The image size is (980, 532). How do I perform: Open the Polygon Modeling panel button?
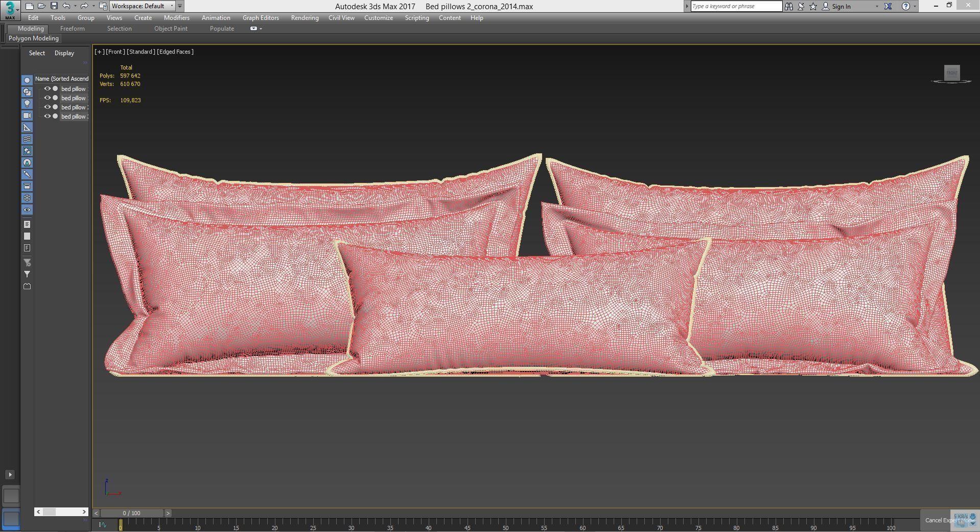[34, 38]
